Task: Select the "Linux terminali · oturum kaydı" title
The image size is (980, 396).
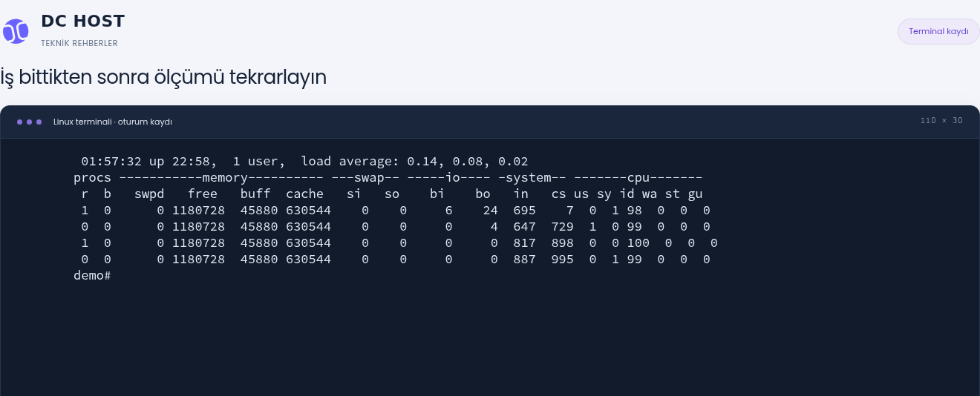Action: [113, 122]
